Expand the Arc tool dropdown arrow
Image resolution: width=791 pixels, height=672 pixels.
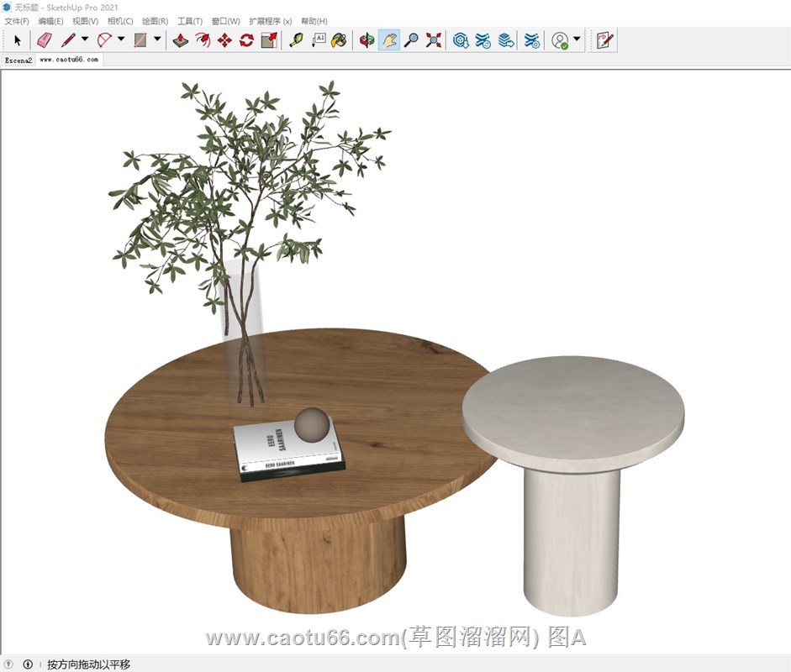[x=121, y=39]
